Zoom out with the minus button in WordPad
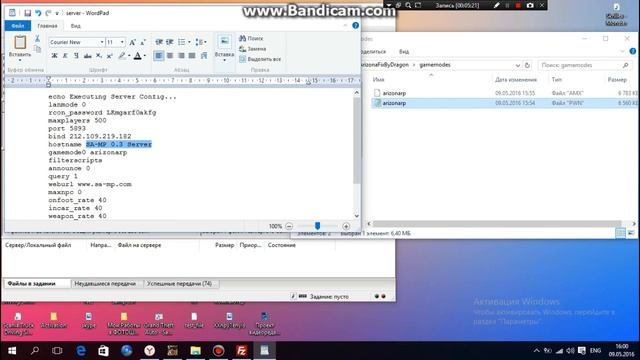Viewport: 640px width, 360px height. [289, 226]
